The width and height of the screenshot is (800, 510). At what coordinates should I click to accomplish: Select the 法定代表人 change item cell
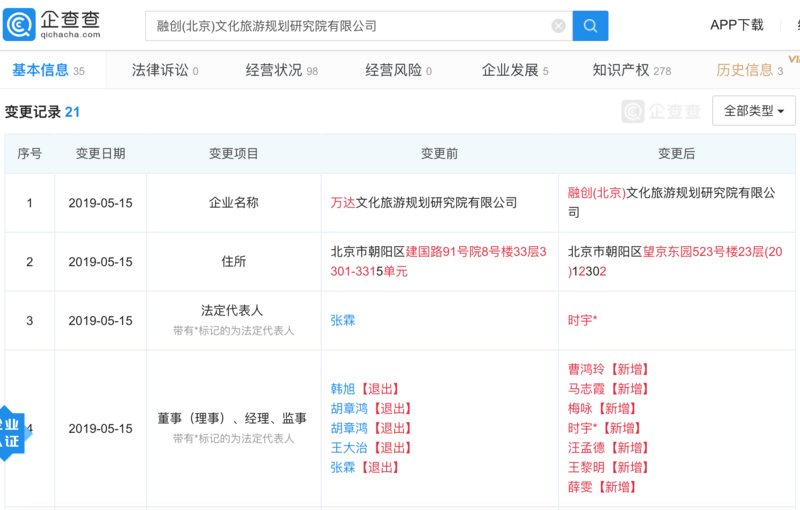pos(234,320)
